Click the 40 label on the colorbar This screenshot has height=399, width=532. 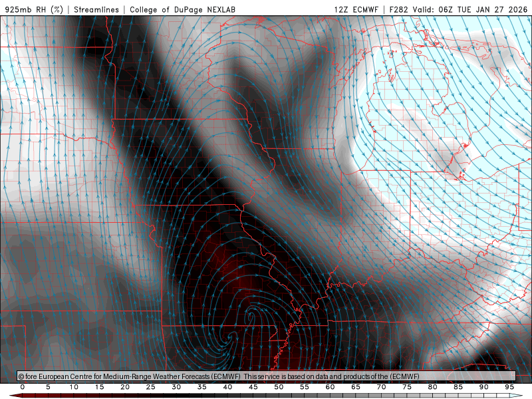tap(227, 387)
